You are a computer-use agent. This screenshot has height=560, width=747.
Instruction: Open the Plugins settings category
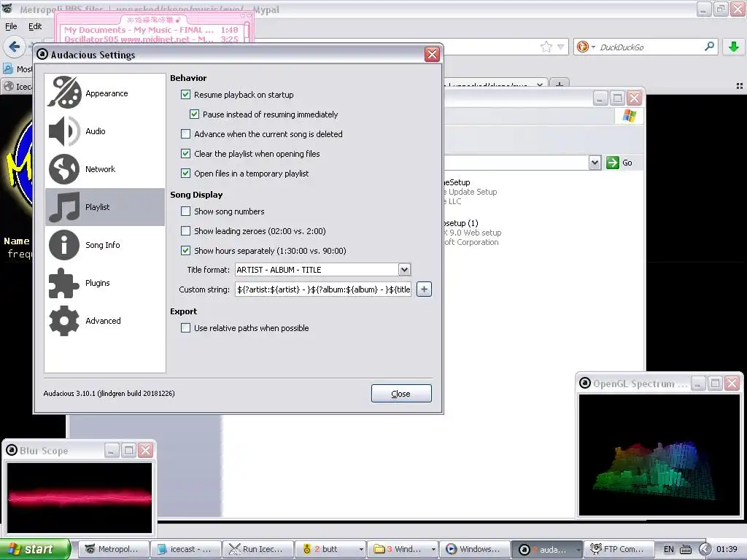coord(105,283)
